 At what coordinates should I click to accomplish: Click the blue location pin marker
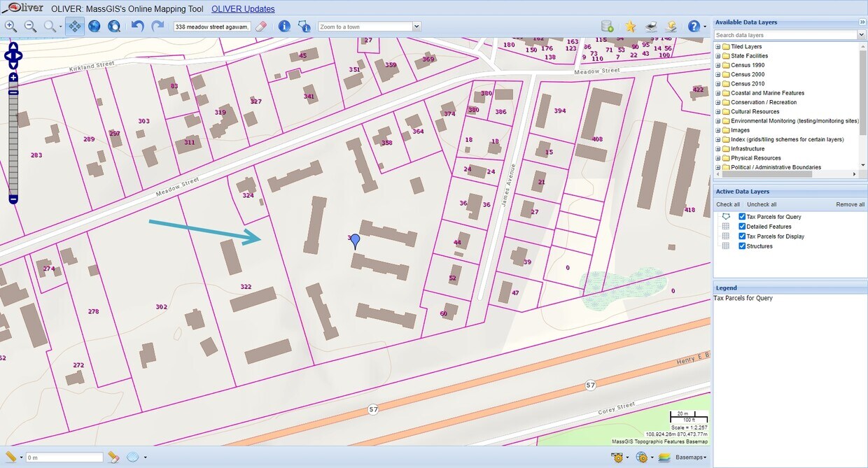(355, 241)
